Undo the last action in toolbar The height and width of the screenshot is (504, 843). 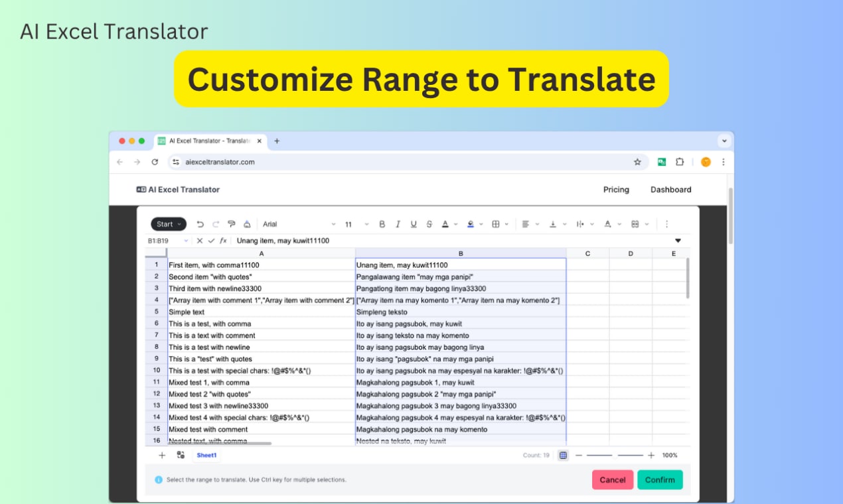point(200,224)
